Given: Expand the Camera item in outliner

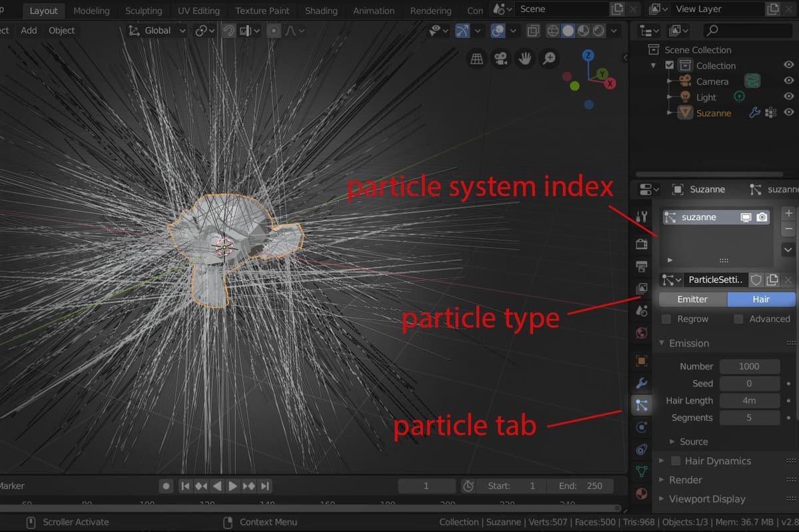Looking at the screenshot, I should click(670, 81).
